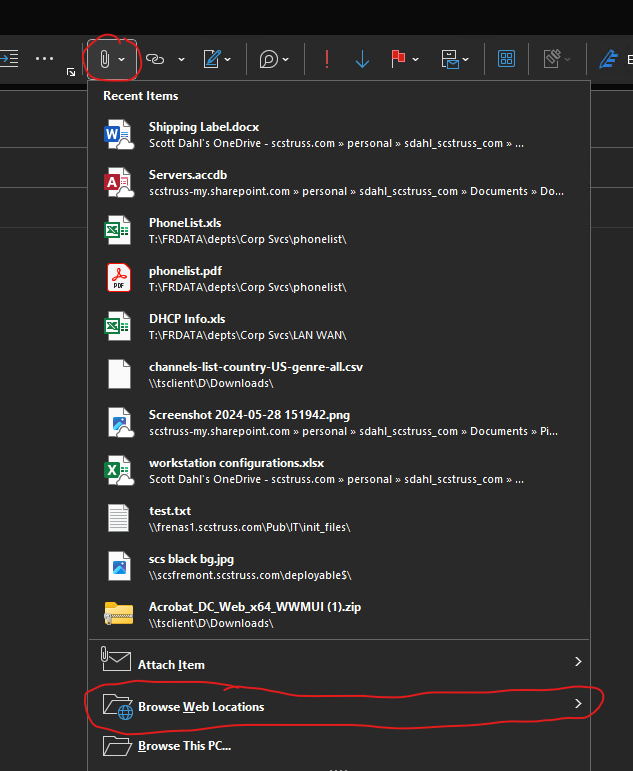
Task: Click the blank file icon beside channels-list csv
Action: [119, 374]
